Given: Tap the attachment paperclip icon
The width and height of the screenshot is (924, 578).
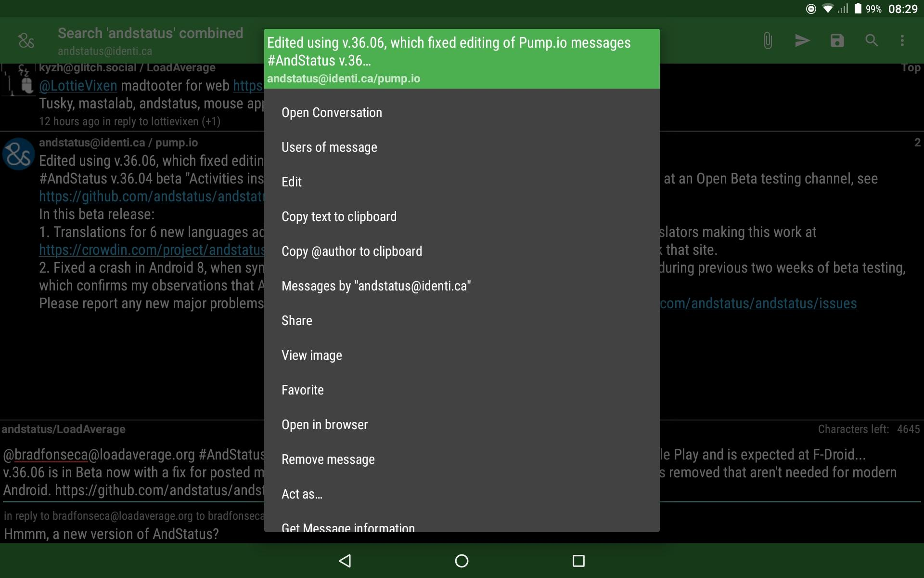Looking at the screenshot, I should click(x=768, y=40).
